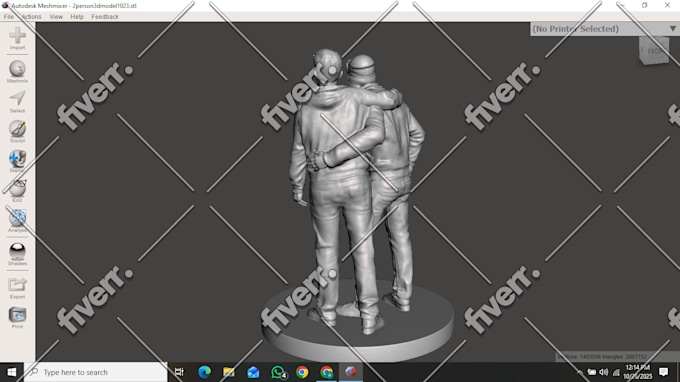Open the Mail app from taskbar
The height and width of the screenshot is (382, 680).
[x=253, y=372]
